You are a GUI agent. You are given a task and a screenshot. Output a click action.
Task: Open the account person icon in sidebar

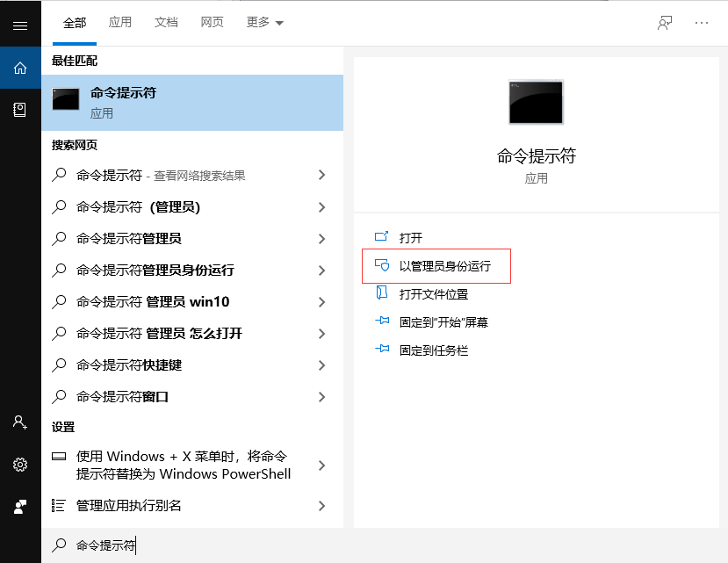tap(19, 422)
